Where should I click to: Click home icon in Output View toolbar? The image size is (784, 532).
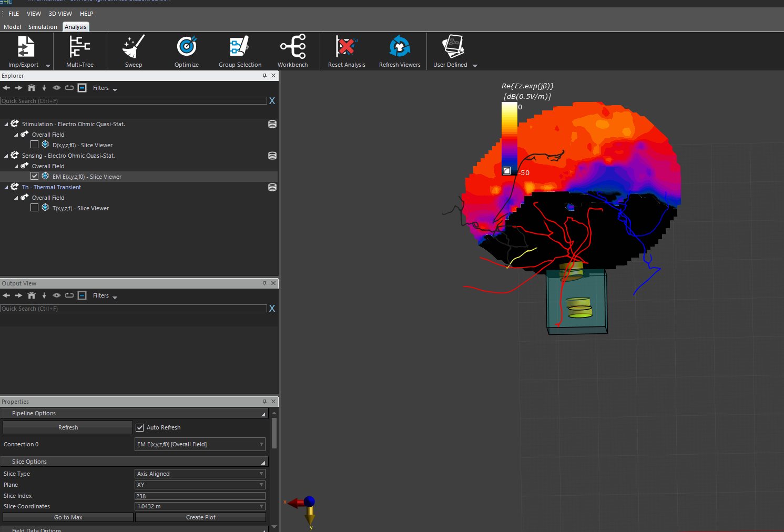[x=32, y=295]
